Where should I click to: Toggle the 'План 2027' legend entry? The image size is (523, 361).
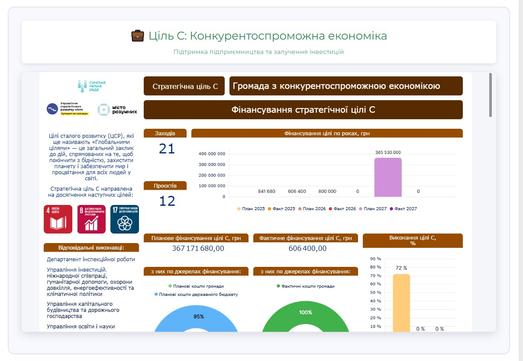coord(373,209)
